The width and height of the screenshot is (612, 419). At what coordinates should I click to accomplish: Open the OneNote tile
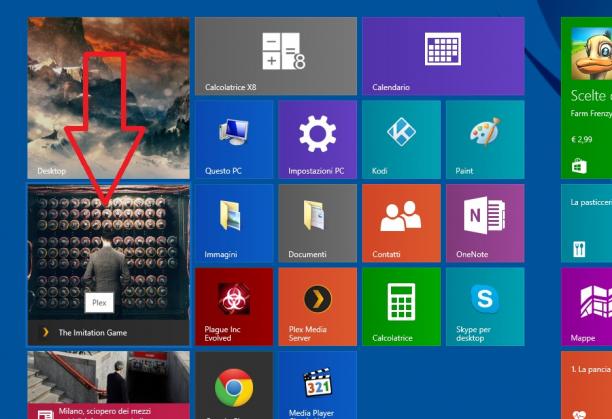485,223
